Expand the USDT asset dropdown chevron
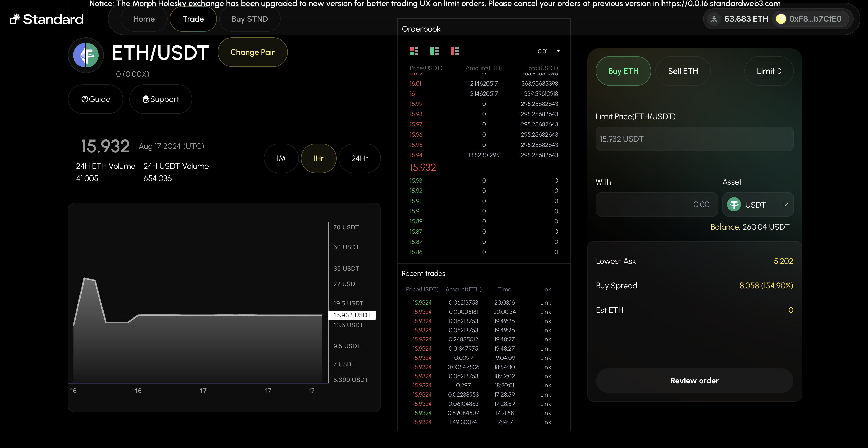 (785, 205)
